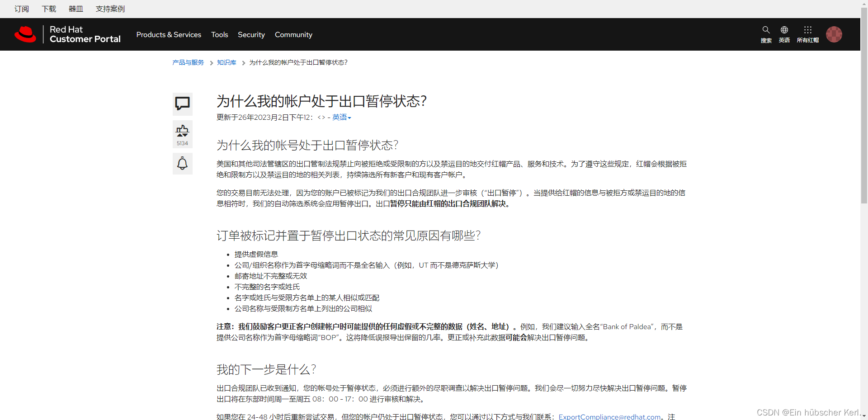Click list item 名字或姓氏与受限方名单上的某人相似或匹配
This screenshot has width=868, height=420.
point(307,297)
